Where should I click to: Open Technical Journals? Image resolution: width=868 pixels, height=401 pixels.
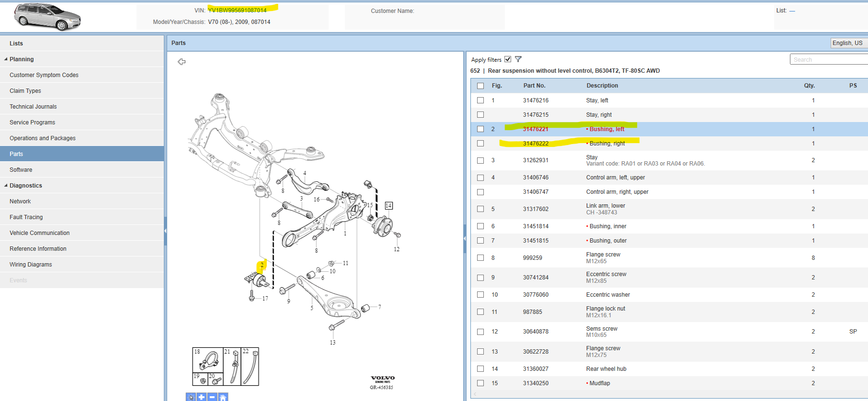(x=82, y=107)
